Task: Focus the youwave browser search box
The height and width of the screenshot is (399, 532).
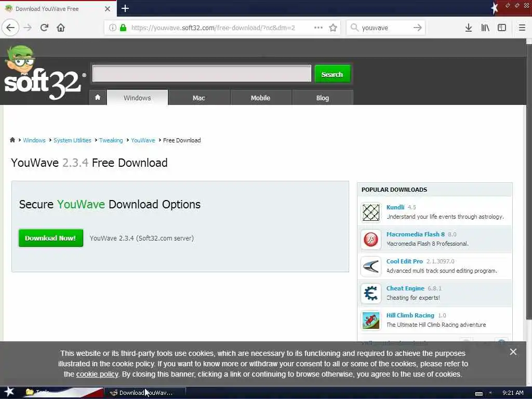Action: point(386,28)
